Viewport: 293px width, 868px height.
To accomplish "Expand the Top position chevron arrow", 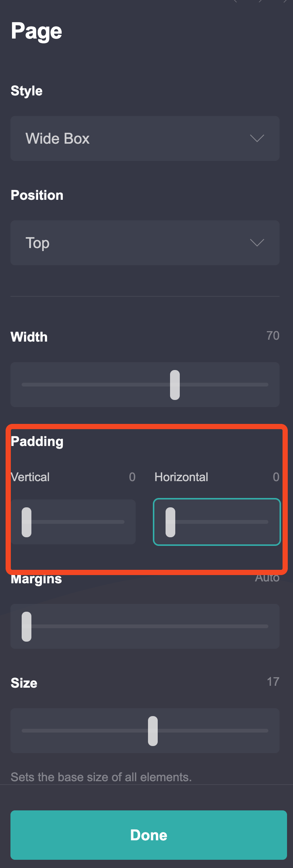I will tap(257, 243).
